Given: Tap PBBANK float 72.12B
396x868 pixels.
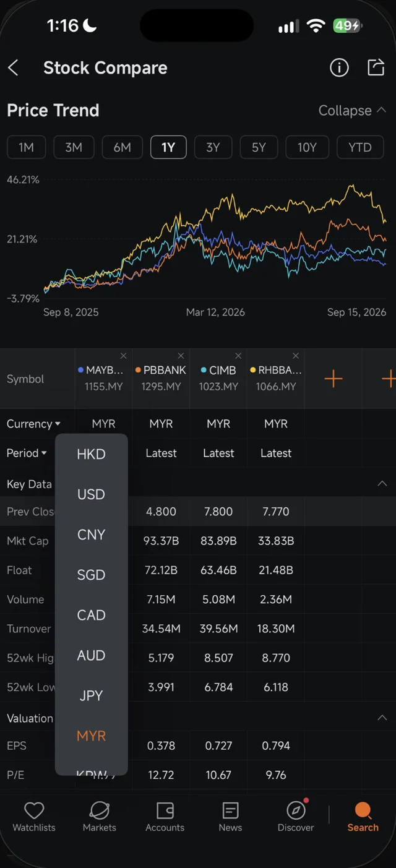Looking at the screenshot, I should pyautogui.click(x=161, y=570).
